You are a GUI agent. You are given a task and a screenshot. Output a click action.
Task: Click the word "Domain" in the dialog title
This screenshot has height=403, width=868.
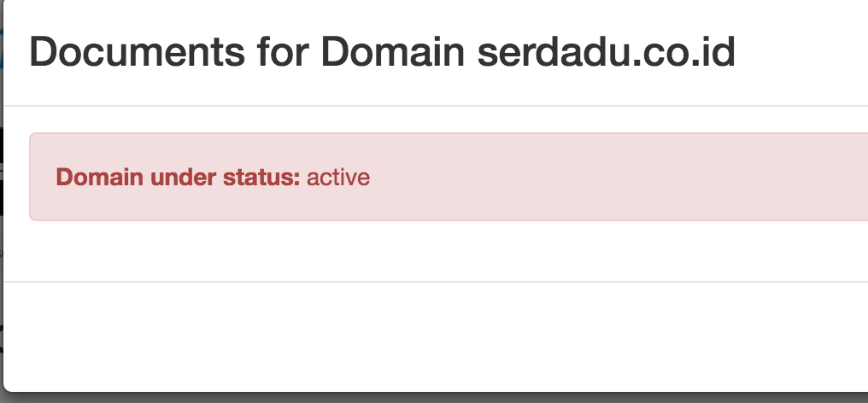click(x=394, y=53)
